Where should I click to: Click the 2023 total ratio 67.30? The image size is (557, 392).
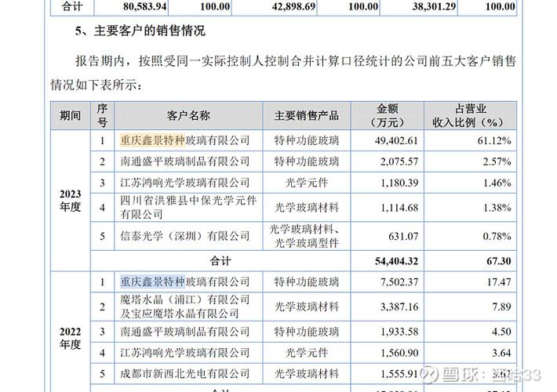click(499, 261)
